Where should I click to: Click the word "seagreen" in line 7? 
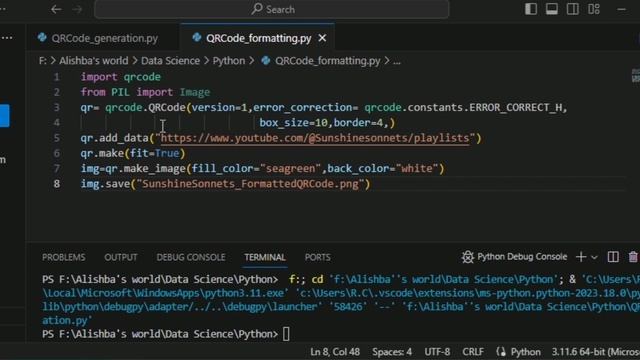(x=291, y=169)
